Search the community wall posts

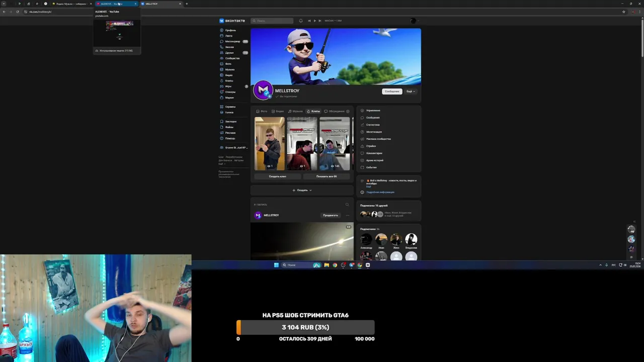(x=347, y=205)
